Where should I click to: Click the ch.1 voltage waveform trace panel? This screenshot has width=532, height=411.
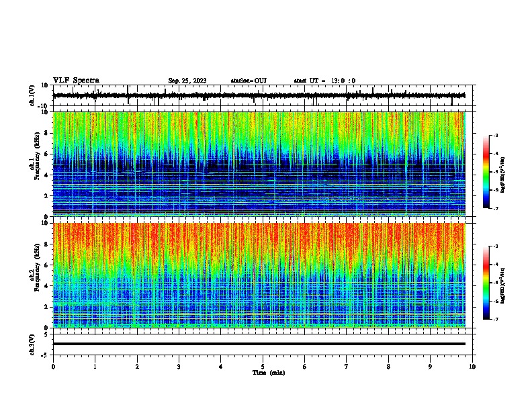tap(263, 95)
